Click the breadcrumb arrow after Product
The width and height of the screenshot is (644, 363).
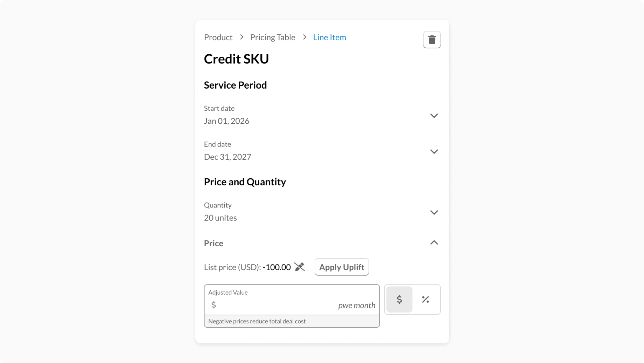[241, 37]
